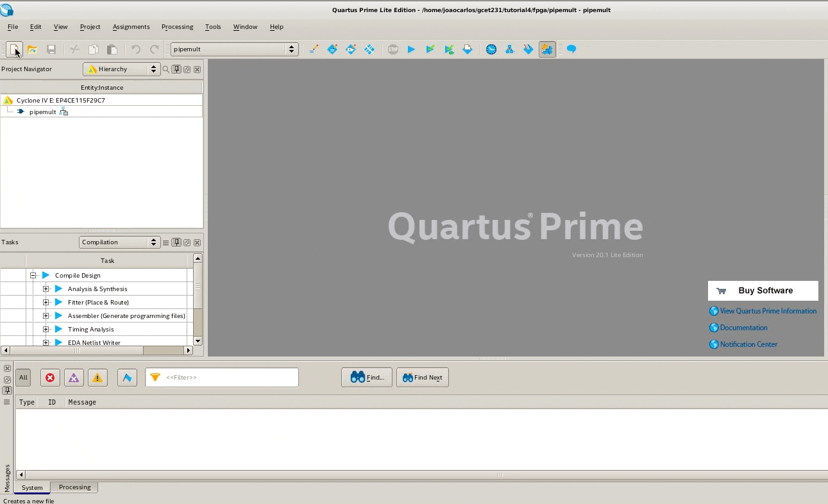
Task: Open the pipemult revision dropdown
Action: click(234, 49)
